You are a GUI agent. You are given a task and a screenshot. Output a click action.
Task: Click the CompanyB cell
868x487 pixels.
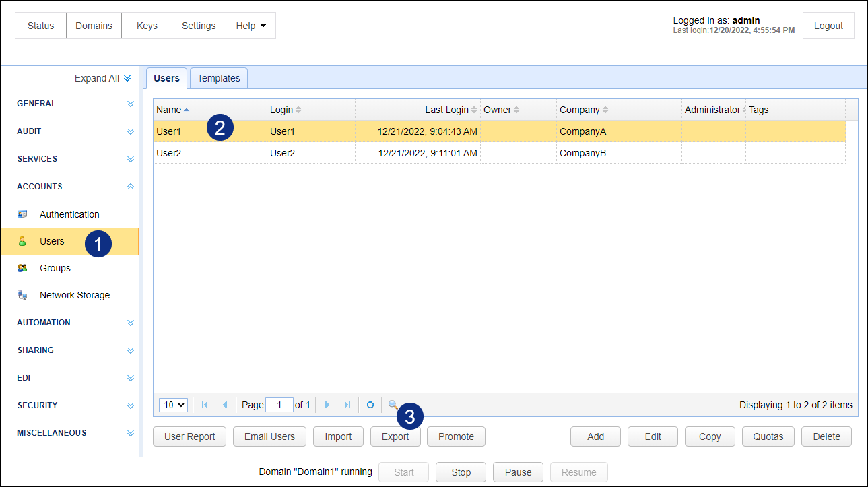pyautogui.click(x=619, y=153)
